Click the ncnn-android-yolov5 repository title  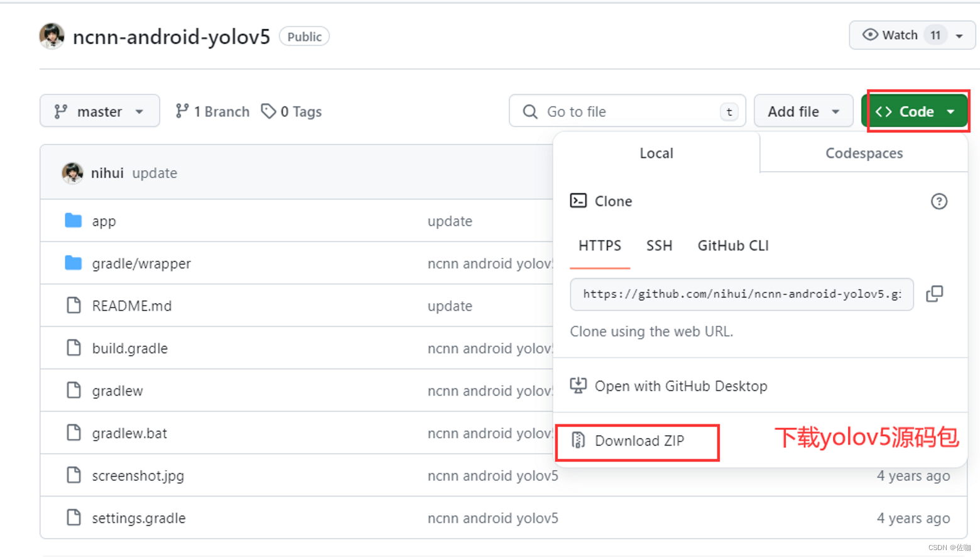tap(171, 36)
